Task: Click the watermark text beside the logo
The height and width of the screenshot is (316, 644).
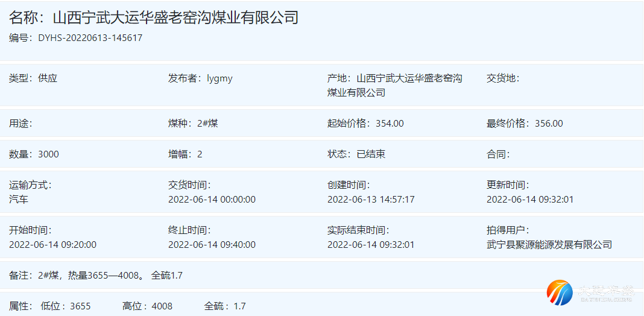Action: click(x=605, y=292)
